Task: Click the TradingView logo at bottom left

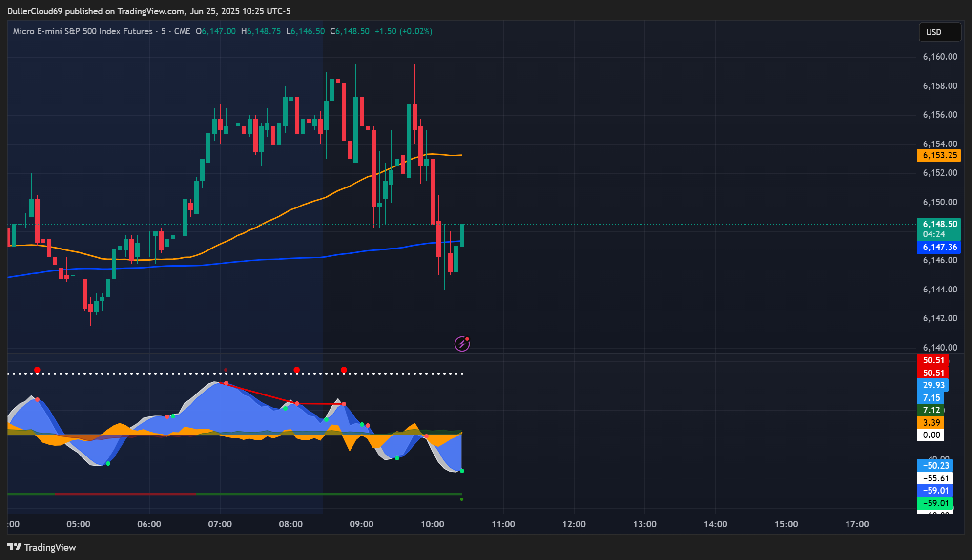Action: (x=42, y=547)
